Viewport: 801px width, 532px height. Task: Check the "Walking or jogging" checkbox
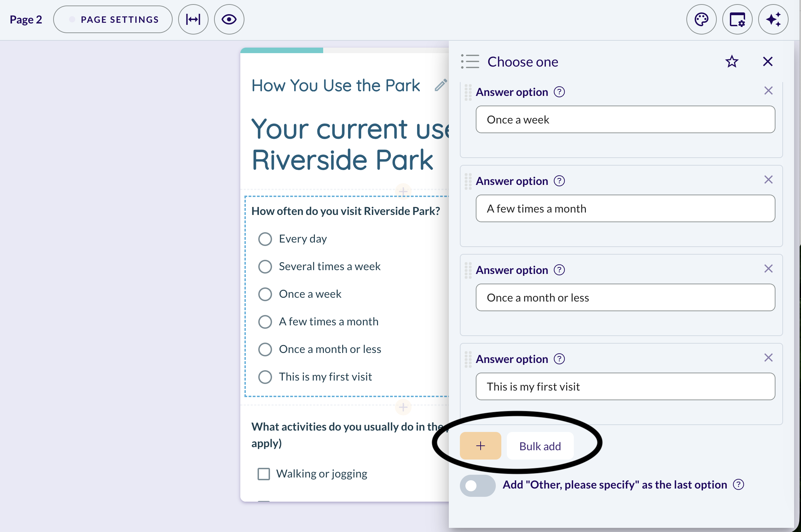click(x=264, y=474)
